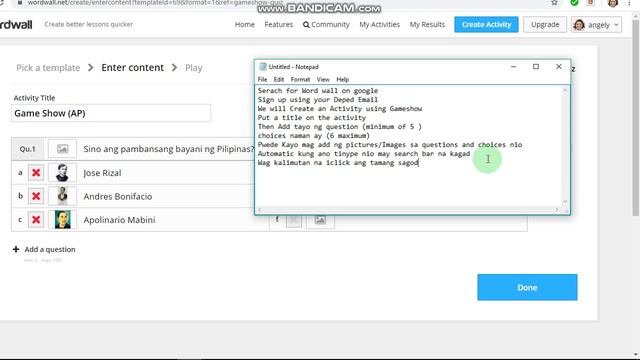Open the Notepad File menu
This screenshot has width=640, height=360.
[x=262, y=79]
